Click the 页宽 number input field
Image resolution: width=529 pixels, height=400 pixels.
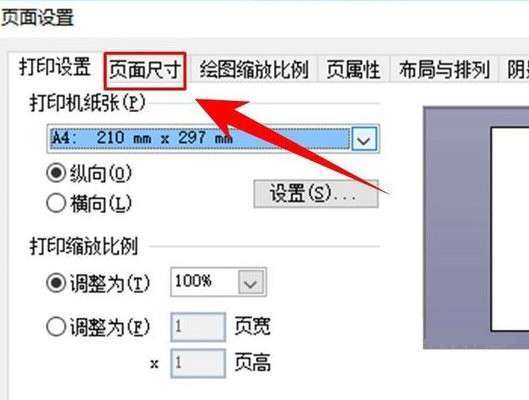coord(198,326)
